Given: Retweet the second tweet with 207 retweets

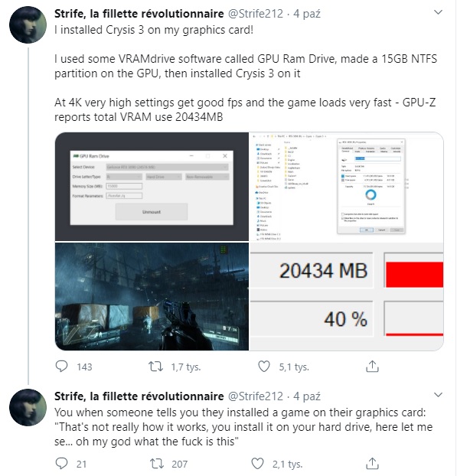Looking at the screenshot, I should pyautogui.click(x=157, y=464).
